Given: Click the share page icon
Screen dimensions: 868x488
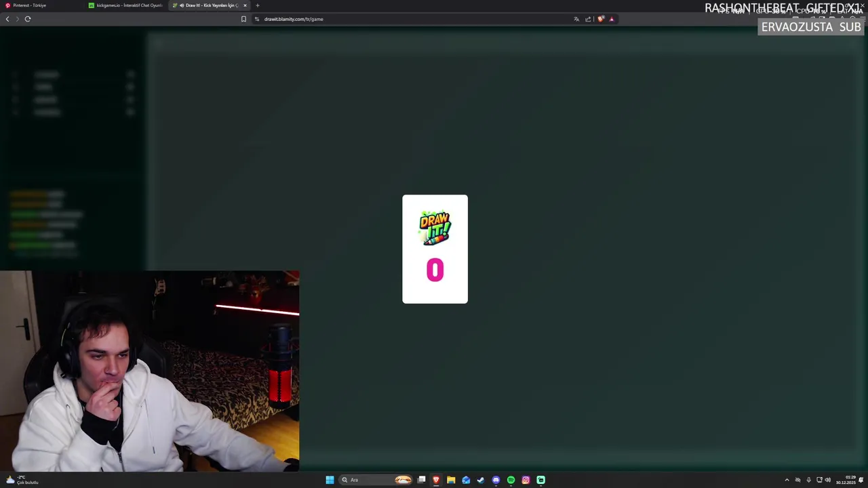Looking at the screenshot, I should pos(588,19).
